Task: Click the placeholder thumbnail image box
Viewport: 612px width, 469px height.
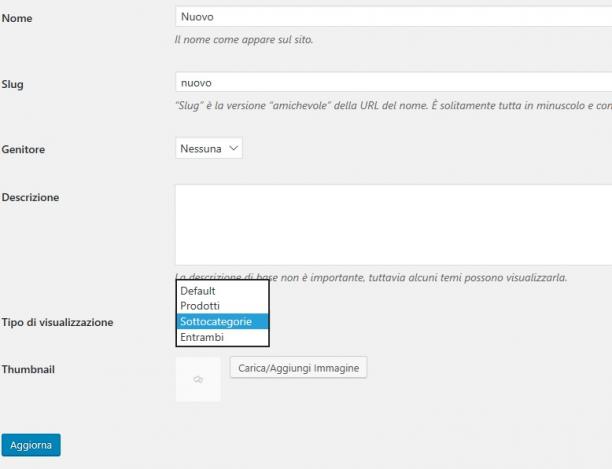Action: pyautogui.click(x=198, y=379)
